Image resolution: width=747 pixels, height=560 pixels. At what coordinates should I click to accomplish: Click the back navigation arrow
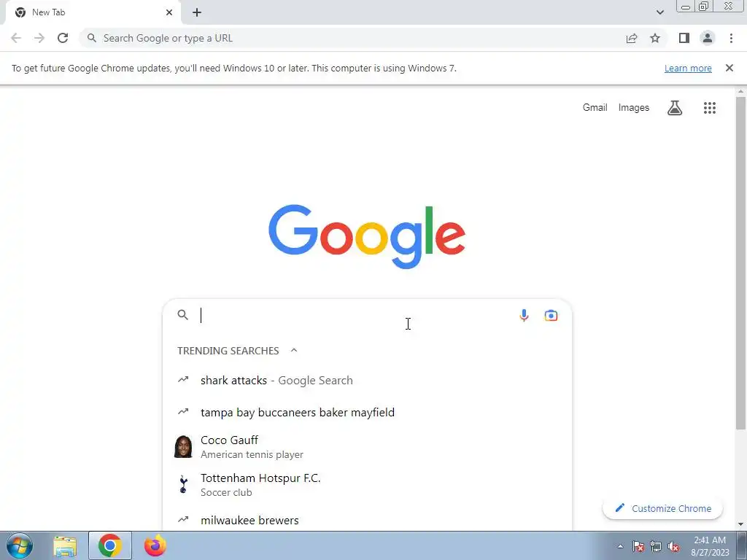[x=16, y=38]
